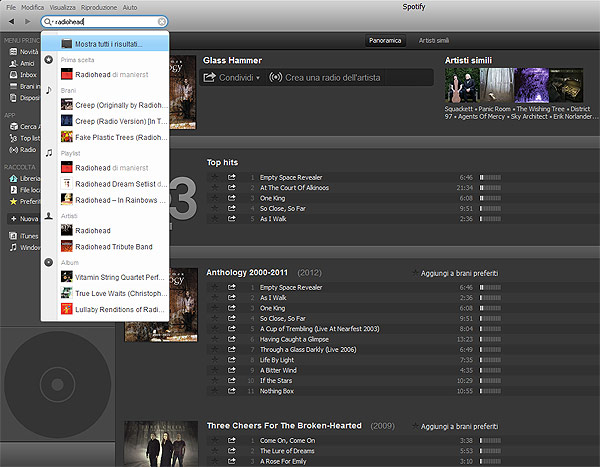
Task: Click the share icon for One King in Top hits
Action: point(232,197)
